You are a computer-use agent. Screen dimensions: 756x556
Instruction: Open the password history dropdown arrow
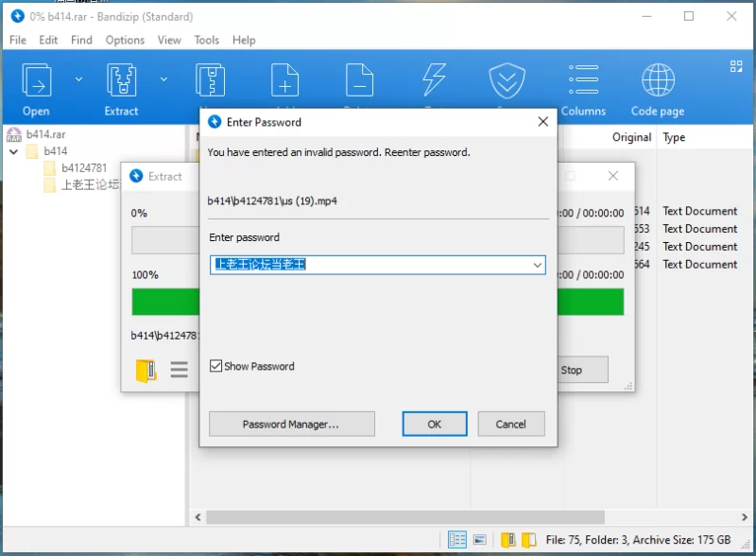coord(537,265)
